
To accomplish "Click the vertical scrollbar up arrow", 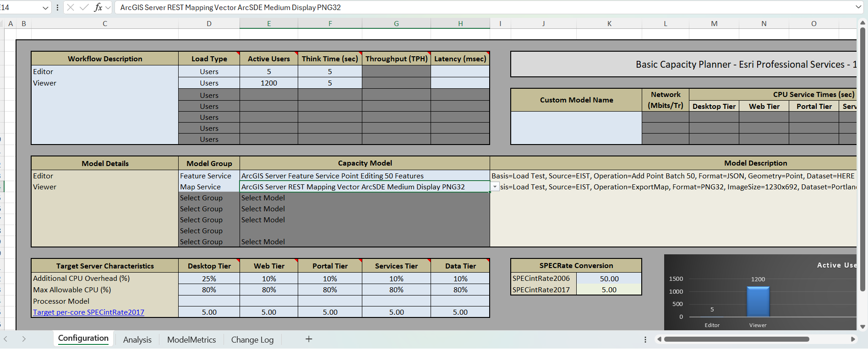I will coord(863,22).
